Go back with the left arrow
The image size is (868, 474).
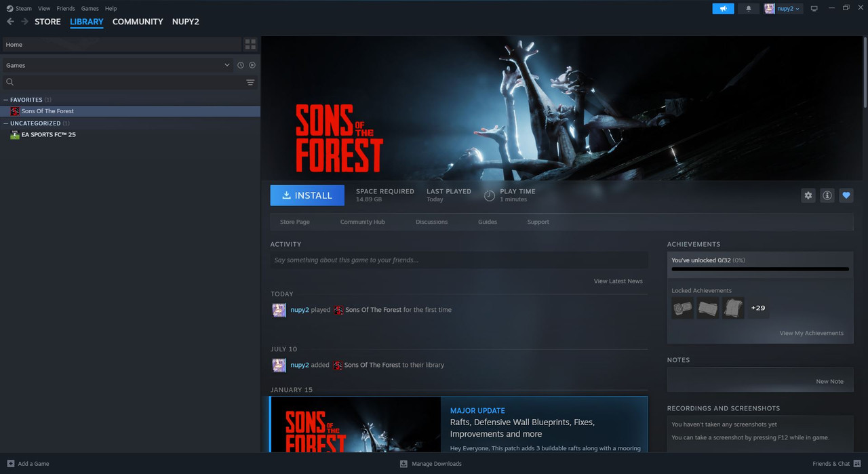10,22
